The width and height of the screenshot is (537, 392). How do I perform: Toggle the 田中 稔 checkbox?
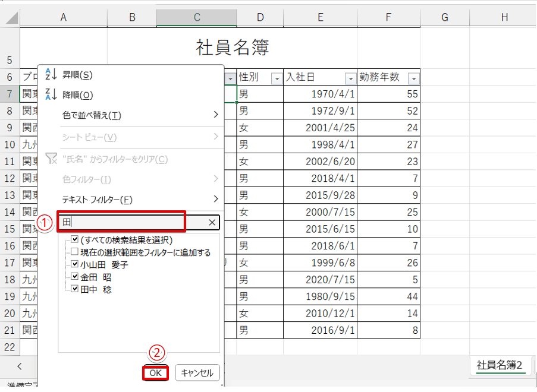(x=74, y=289)
